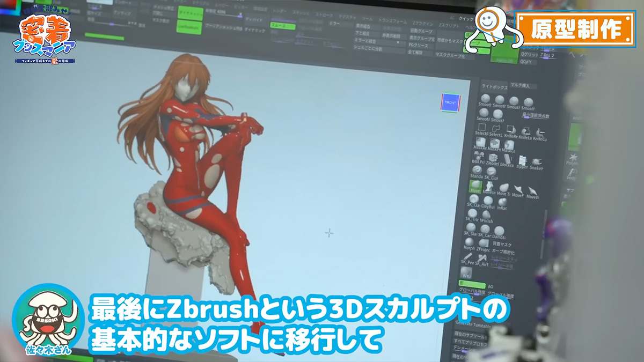The width and height of the screenshot is (644, 362).
Task: Choose the ZModeler brush
Action: (492, 159)
